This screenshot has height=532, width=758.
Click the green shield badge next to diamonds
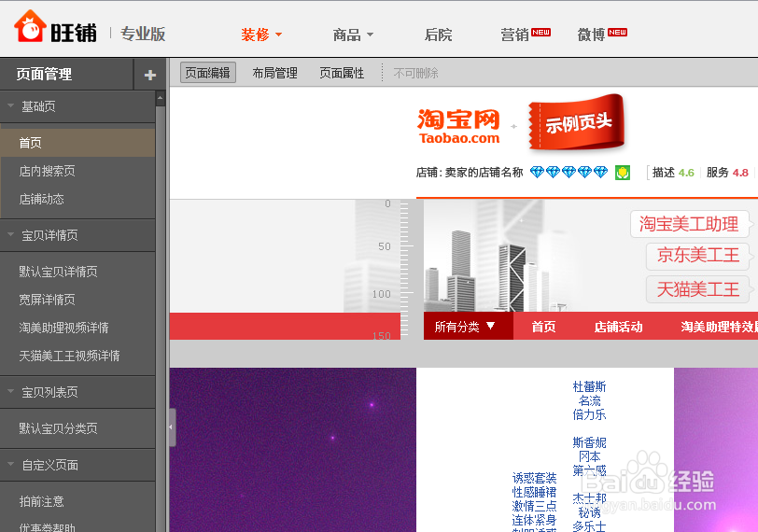point(622,173)
